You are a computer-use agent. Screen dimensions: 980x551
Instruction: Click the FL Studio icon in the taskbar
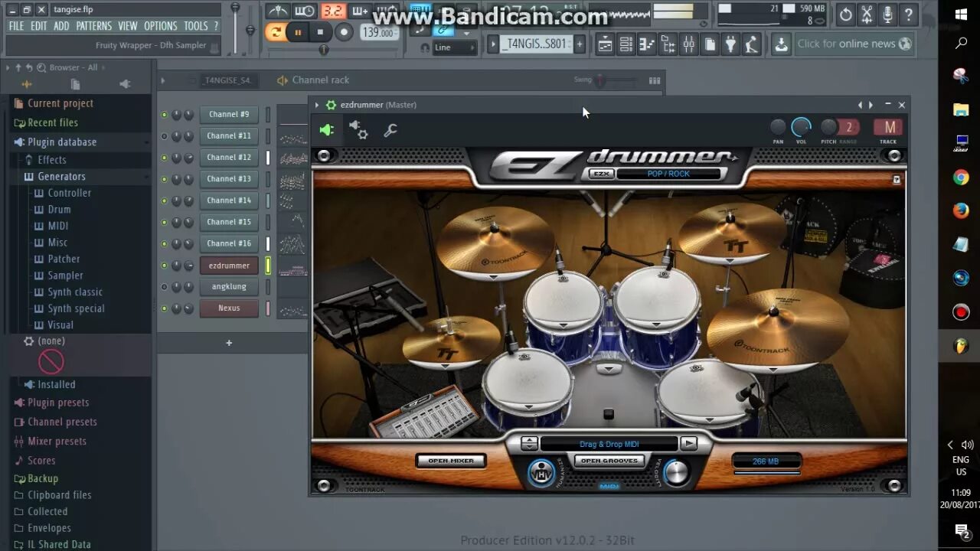(961, 346)
